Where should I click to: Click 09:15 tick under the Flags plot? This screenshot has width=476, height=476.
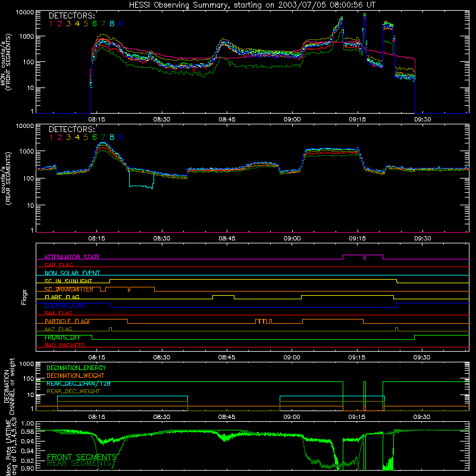click(x=356, y=358)
